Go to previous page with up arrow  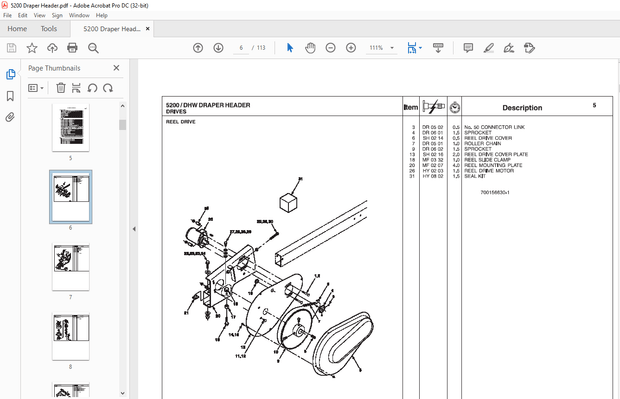click(x=198, y=48)
